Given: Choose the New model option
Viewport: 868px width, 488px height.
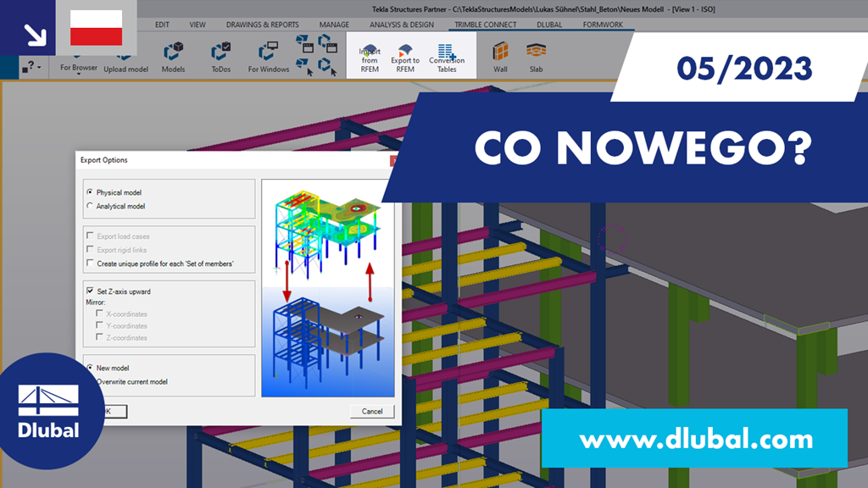Looking at the screenshot, I should tap(90, 368).
